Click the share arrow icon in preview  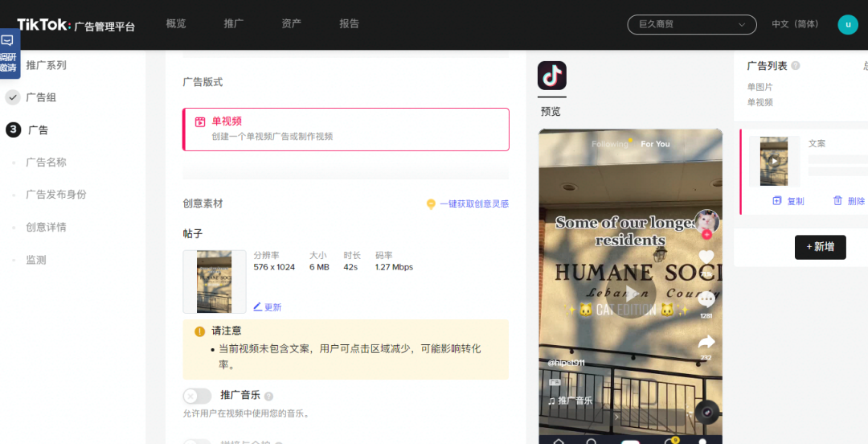pyautogui.click(x=706, y=342)
